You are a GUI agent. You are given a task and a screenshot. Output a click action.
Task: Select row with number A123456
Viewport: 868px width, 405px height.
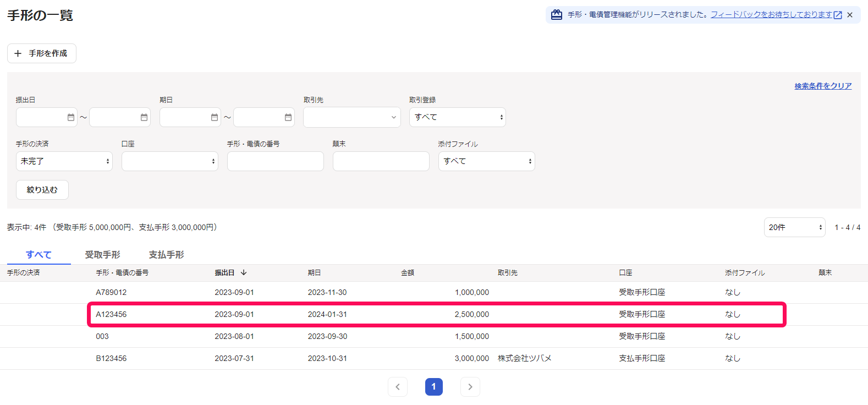434,314
